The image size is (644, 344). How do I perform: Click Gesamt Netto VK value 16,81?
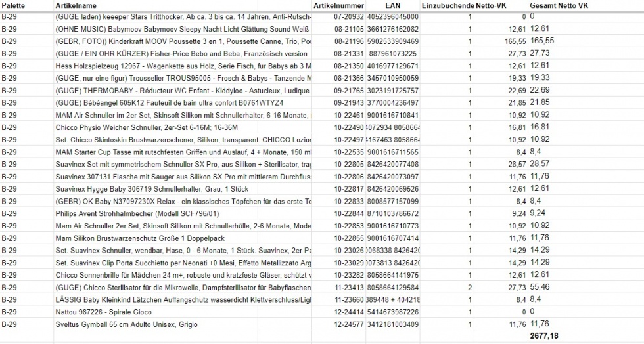click(x=540, y=127)
